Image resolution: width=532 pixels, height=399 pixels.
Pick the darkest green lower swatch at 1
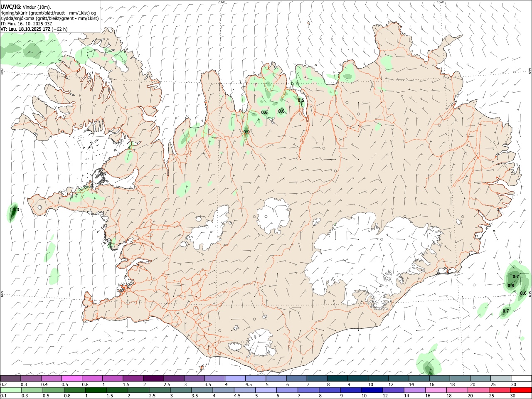click(96, 390)
